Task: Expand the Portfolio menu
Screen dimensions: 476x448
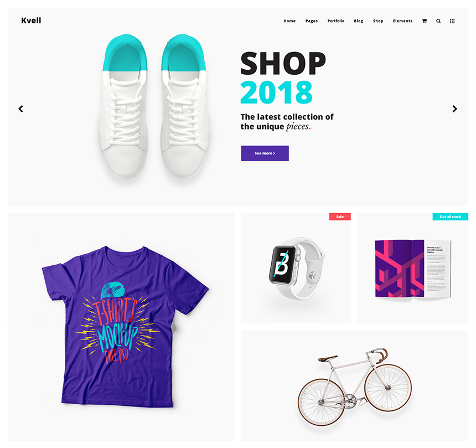Action: [x=336, y=21]
